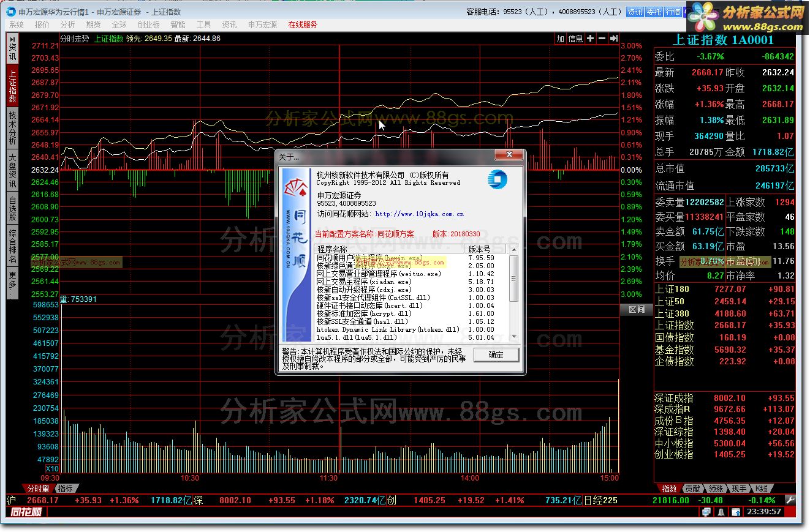Click the 信息 button above the chart

(576, 39)
